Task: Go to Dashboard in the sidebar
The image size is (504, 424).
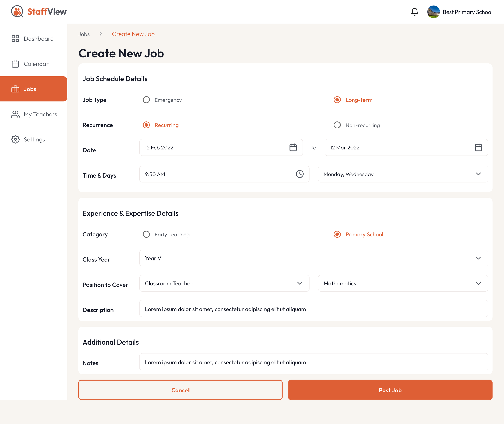Action: 39,39
